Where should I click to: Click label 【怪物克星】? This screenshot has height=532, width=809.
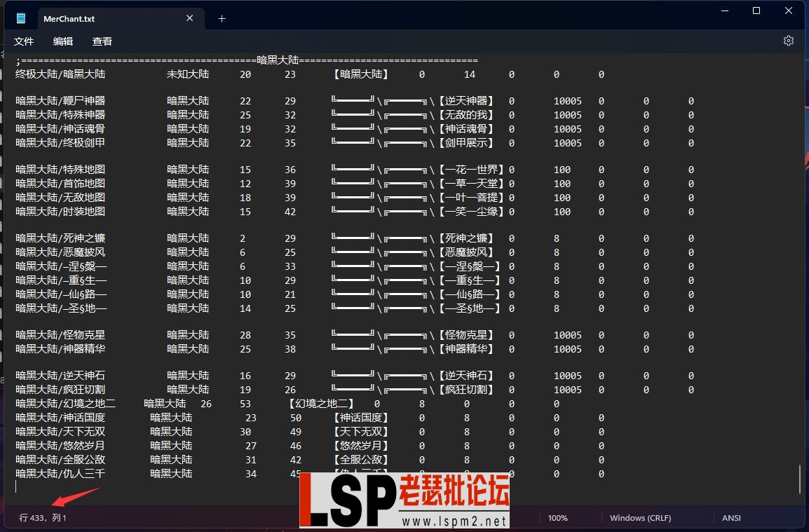[466, 335]
